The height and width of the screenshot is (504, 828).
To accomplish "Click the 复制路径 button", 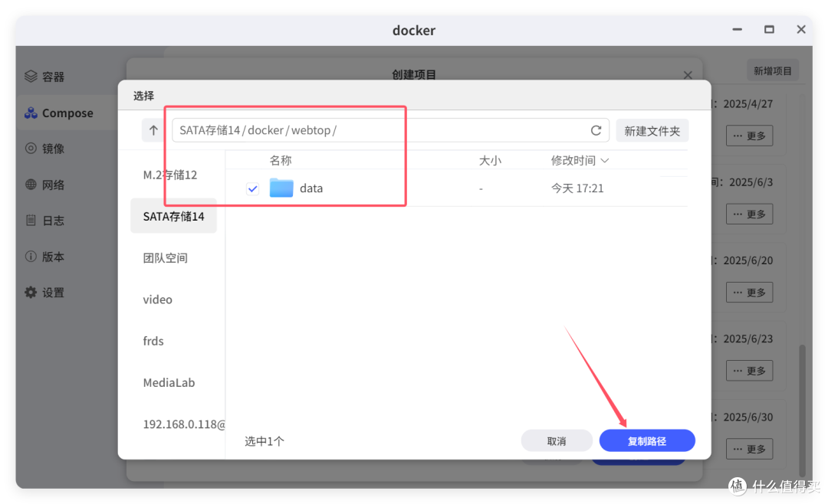I will pyautogui.click(x=647, y=440).
